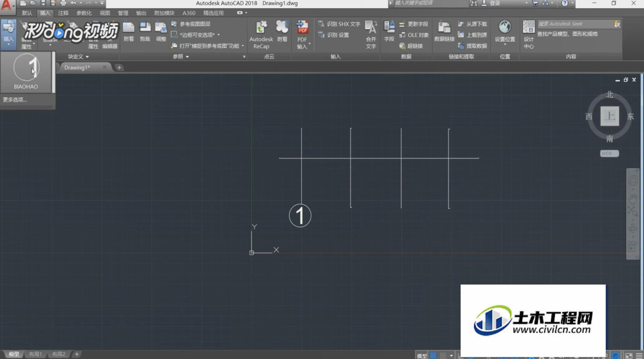Screen dimensions: 644x359
Task: Select the BIAOHAO block thumbnail
Action: 26,72
